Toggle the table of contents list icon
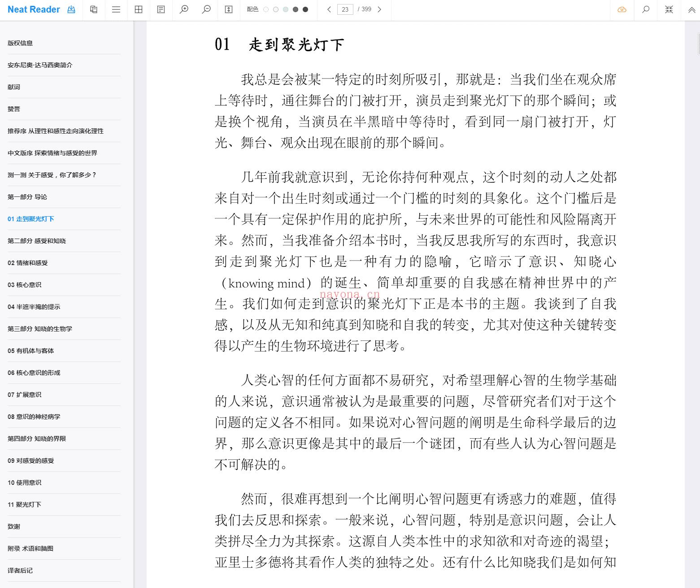 pos(116,9)
